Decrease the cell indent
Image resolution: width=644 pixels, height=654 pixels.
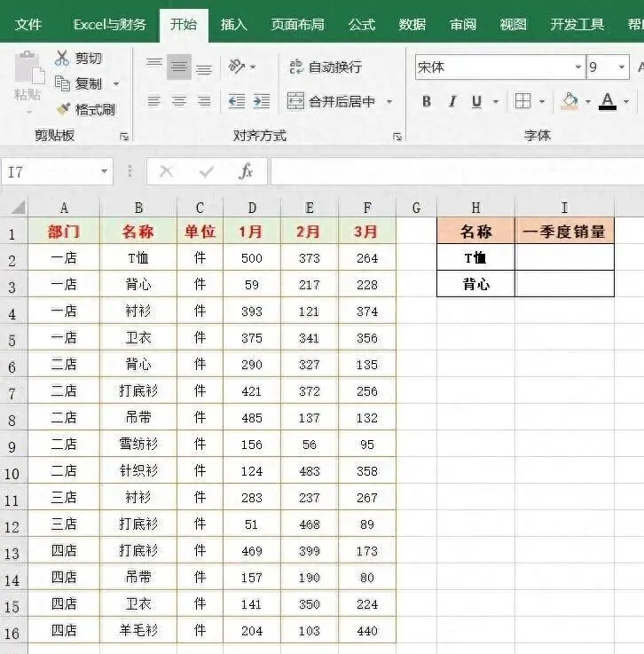(237, 101)
